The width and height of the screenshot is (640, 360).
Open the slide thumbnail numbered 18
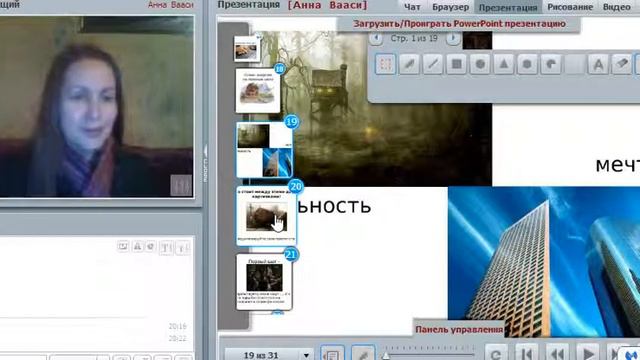[x=258, y=90]
